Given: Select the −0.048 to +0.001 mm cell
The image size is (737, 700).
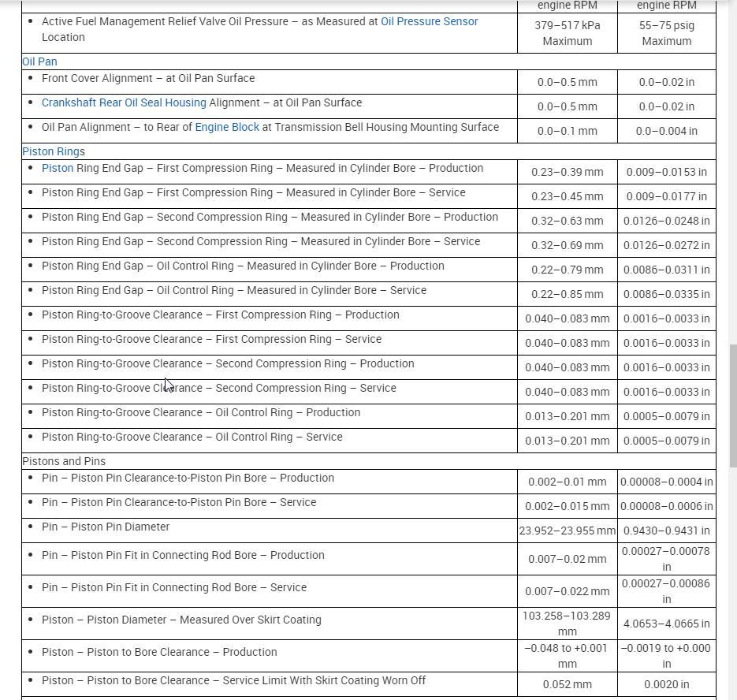Looking at the screenshot, I should coord(568,657).
